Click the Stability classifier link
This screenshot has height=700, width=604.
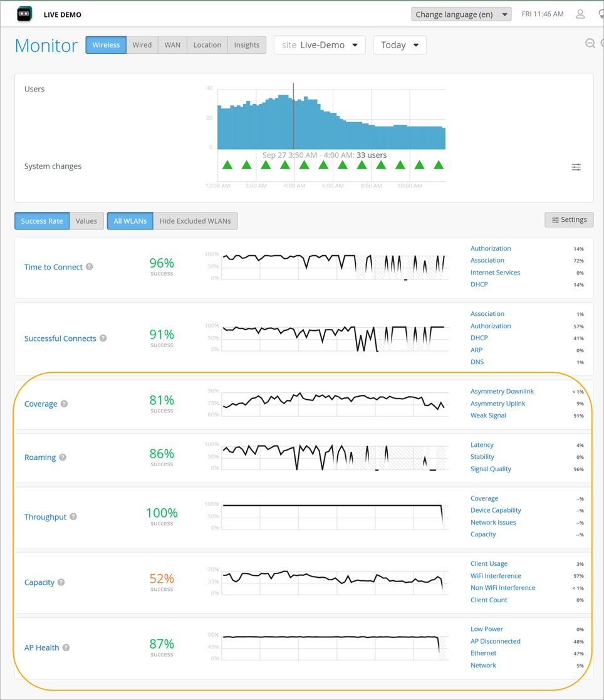[482, 457]
